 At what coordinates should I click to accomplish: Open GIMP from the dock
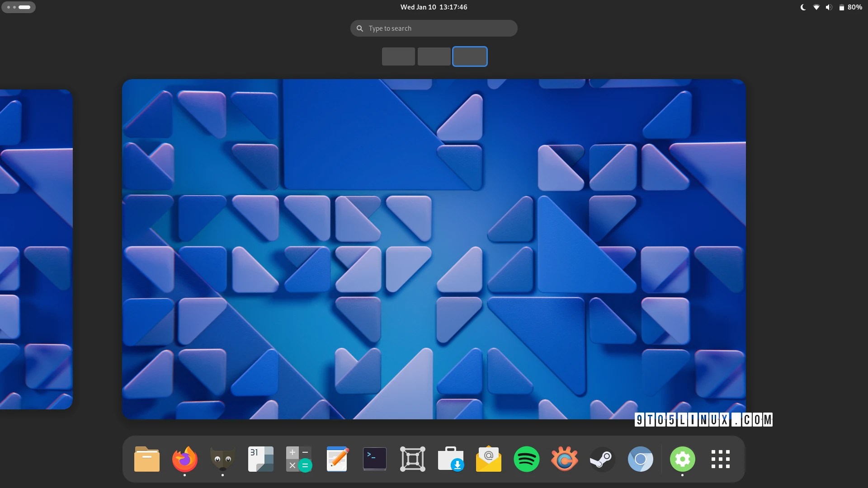(222, 459)
